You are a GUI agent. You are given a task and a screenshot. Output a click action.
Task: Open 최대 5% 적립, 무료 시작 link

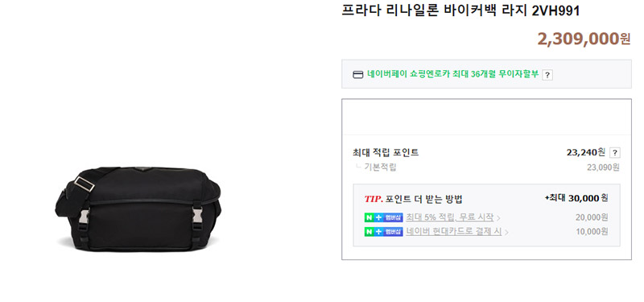click(x=450, y=217)
